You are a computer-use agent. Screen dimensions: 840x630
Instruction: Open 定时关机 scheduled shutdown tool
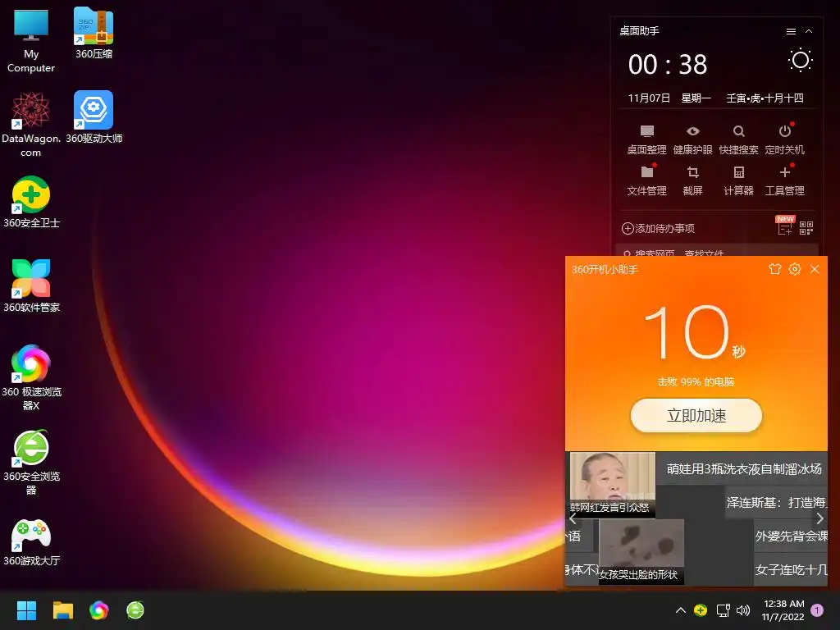pos(785,139)
